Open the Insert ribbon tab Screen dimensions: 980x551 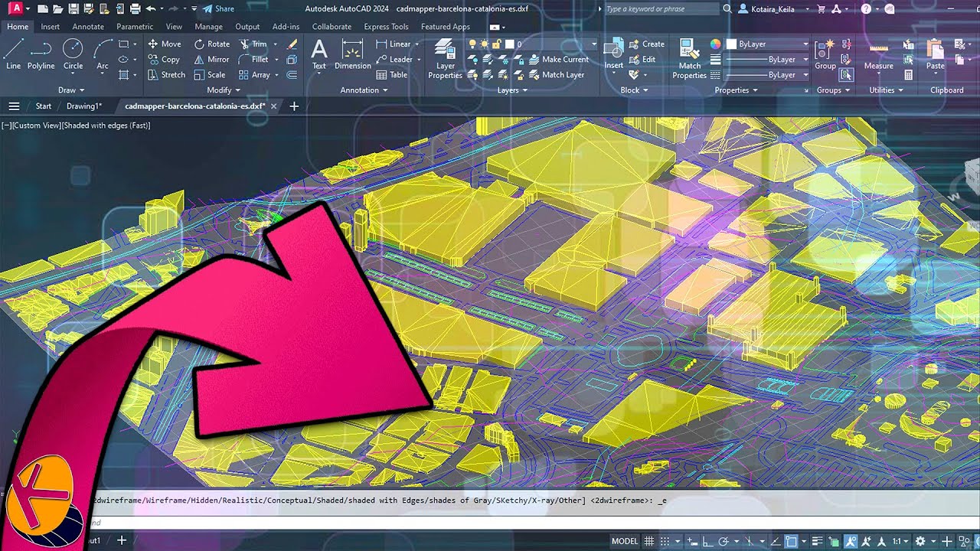tap(50, 27)
